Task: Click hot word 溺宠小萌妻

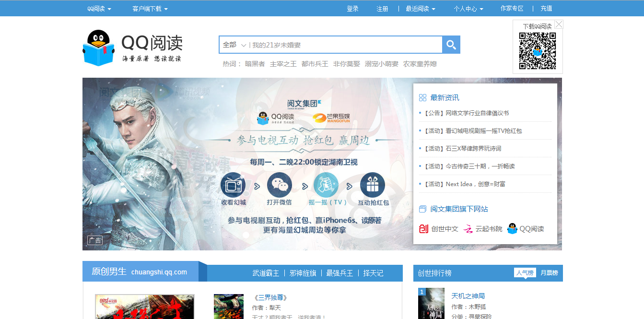Action: 381,64
